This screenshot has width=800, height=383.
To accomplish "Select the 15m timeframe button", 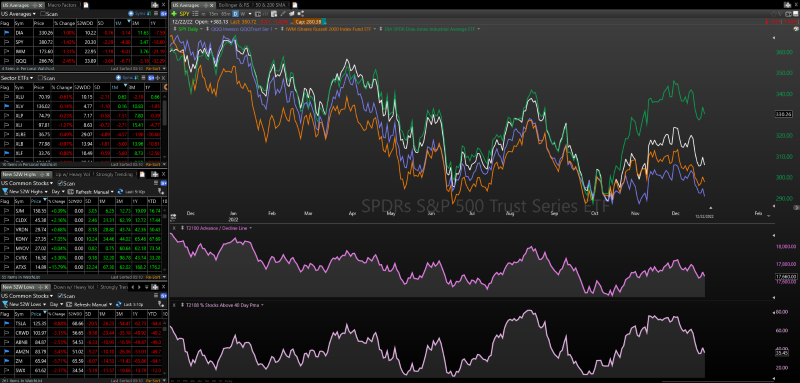I will coord(213,13).
